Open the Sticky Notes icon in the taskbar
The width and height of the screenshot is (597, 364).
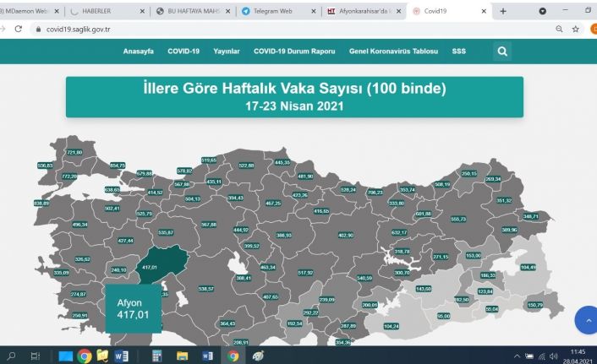pos(102,356)
